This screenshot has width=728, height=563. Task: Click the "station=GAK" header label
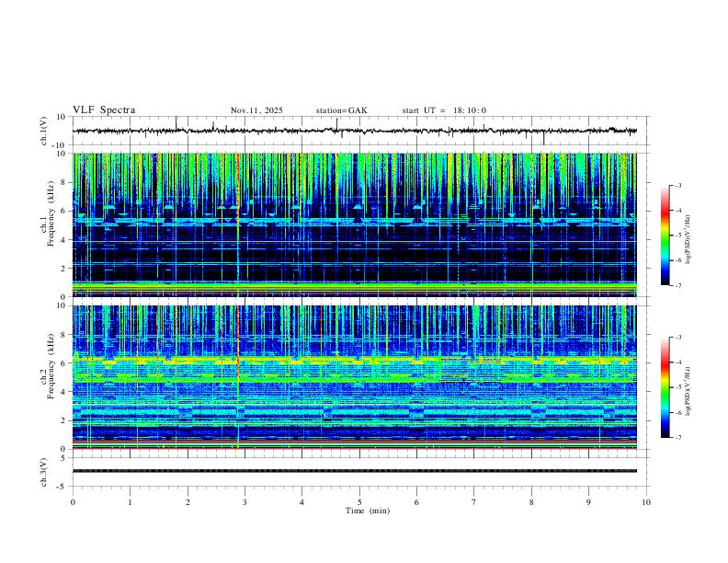tap(342, 110)
